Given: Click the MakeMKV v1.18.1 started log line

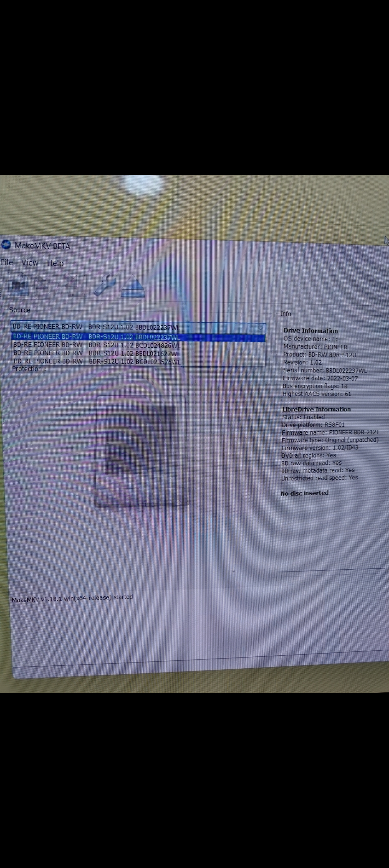Looking at the screenshot, I should click(72, 598).
